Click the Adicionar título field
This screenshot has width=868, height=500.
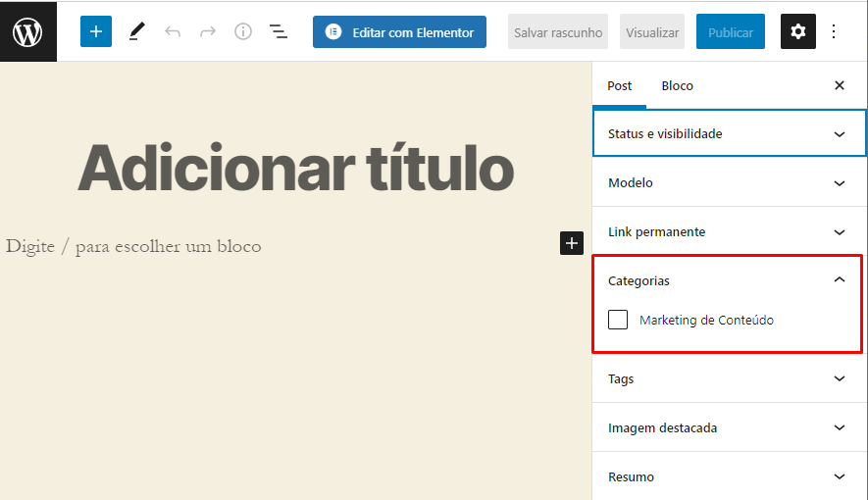click(295, 168)
